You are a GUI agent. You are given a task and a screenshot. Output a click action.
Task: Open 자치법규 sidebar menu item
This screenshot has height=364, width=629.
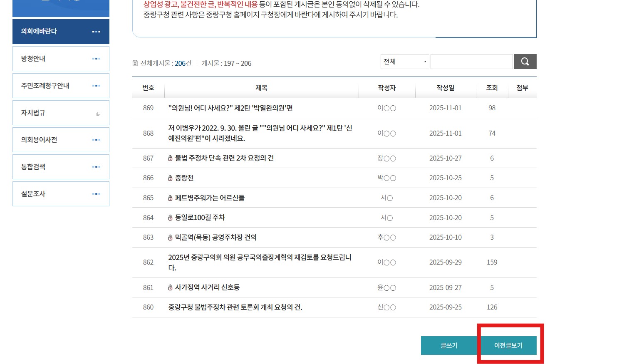tap(61, 113)
